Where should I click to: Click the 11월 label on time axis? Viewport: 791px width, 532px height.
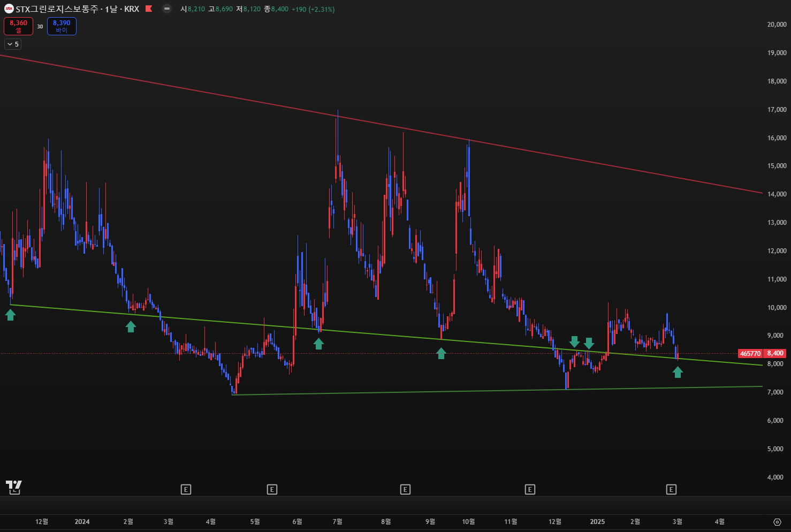click(511, 522)
